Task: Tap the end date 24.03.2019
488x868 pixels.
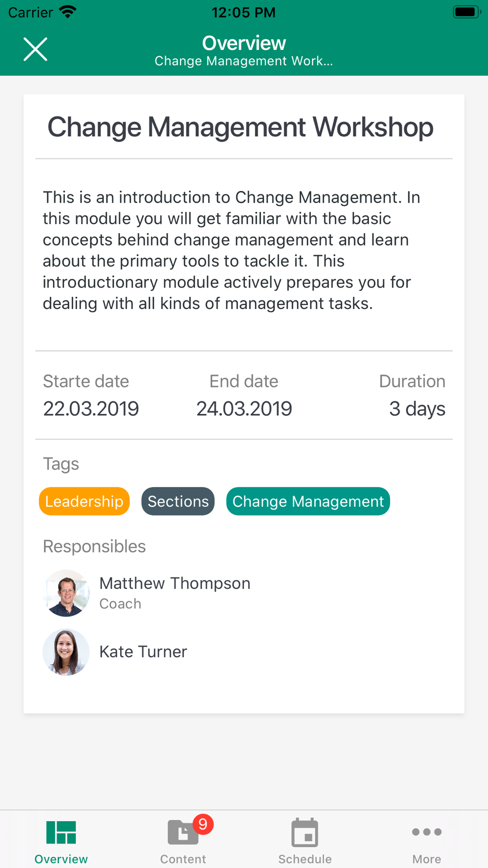Action: click(244, 409)
